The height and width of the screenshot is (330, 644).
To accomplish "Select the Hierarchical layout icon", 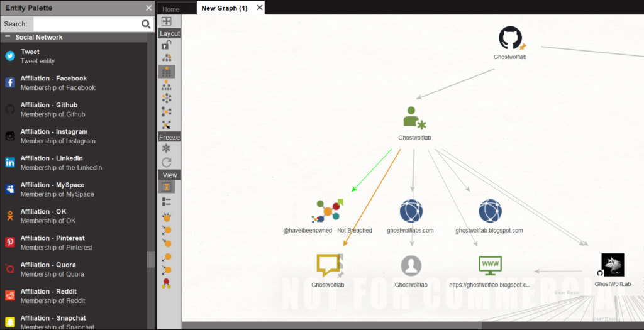I will 166,85.
